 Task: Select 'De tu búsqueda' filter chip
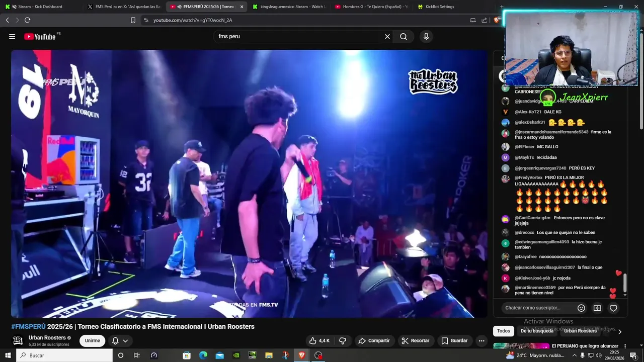click(537, 331)
